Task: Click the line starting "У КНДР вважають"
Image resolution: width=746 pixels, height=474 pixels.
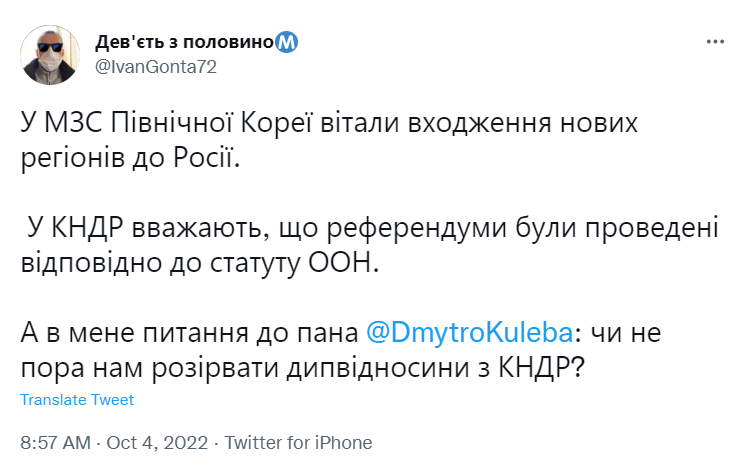Action: 370,228
